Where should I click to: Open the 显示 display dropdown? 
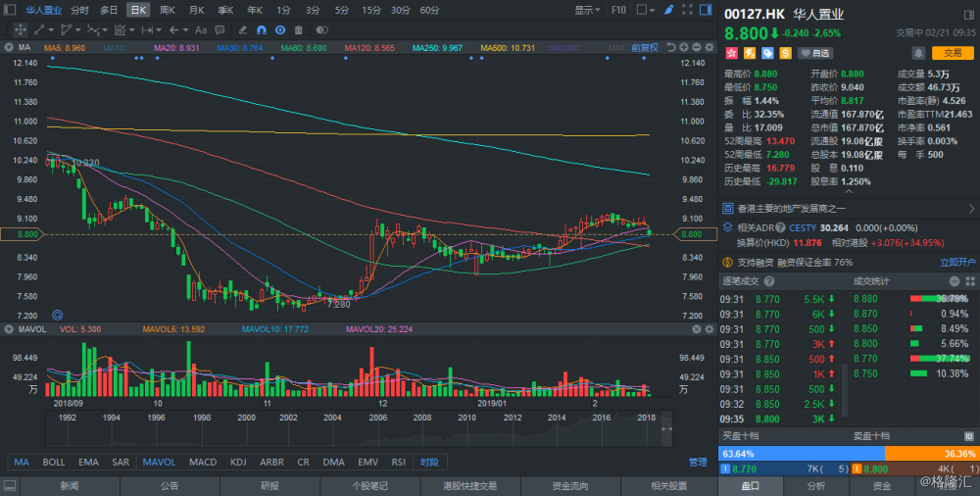coord(587,10)
